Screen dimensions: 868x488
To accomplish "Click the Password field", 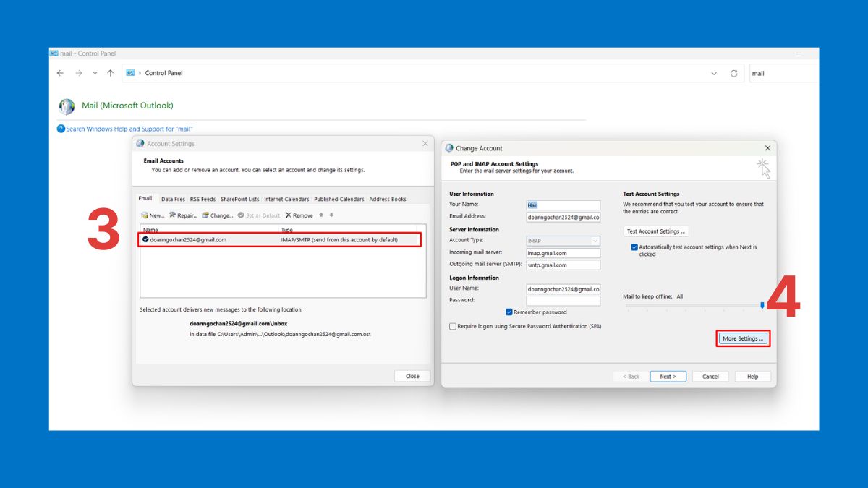I will pos(563,301).
